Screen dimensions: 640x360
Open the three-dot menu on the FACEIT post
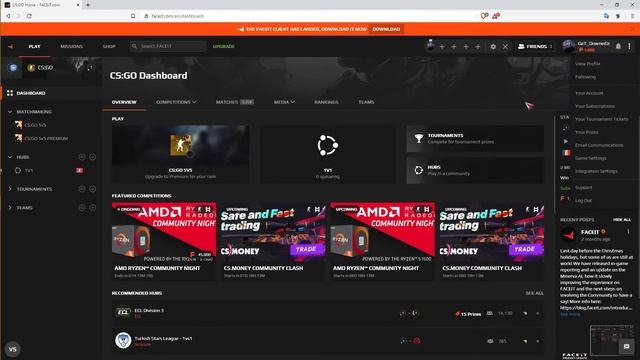click(628, 232)
